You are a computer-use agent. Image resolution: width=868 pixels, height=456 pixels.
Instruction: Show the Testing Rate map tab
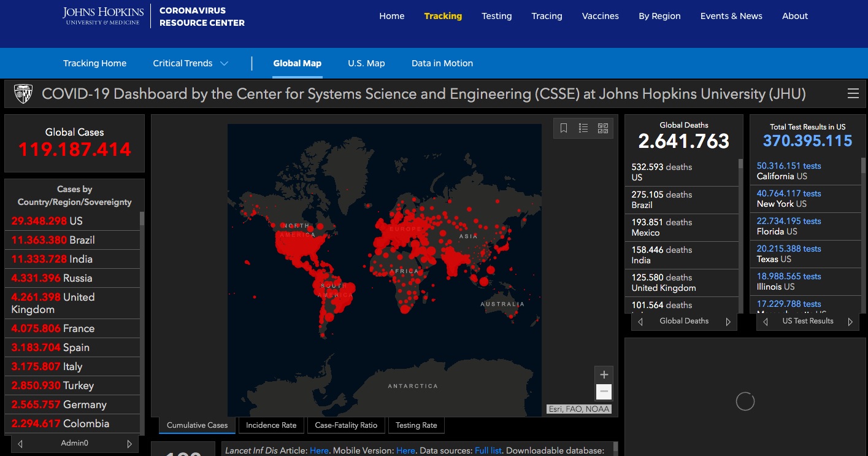[416, 425]
